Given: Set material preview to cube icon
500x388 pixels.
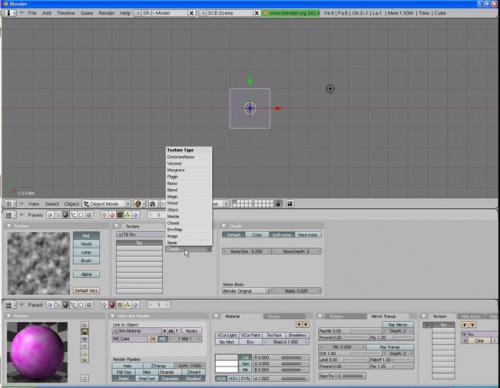Looking at the screenshot, I should tap(85, 339).
